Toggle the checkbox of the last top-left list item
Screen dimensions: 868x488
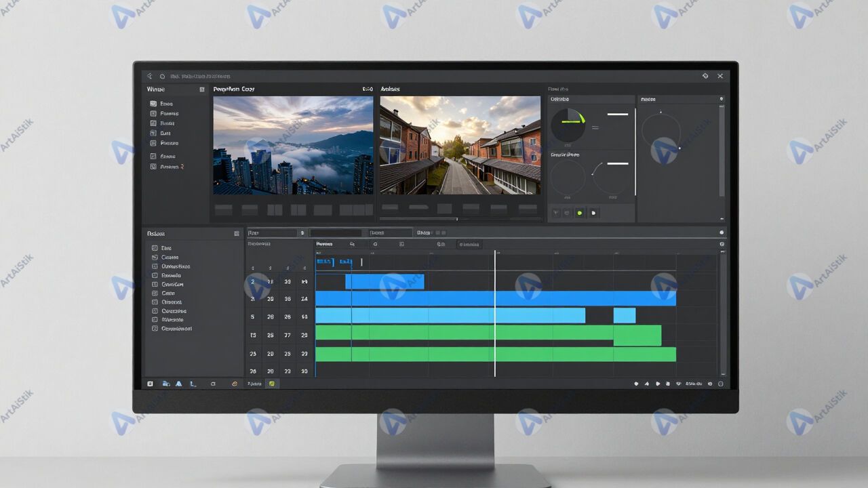[153, 167]
